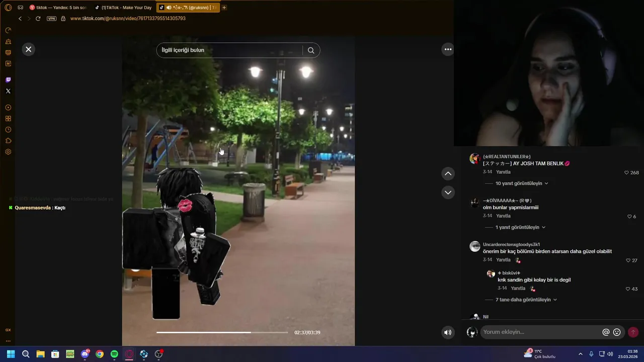Open REALTANTUNILER username profile link
Screen dimensions: 644x362
coord(507,157)
